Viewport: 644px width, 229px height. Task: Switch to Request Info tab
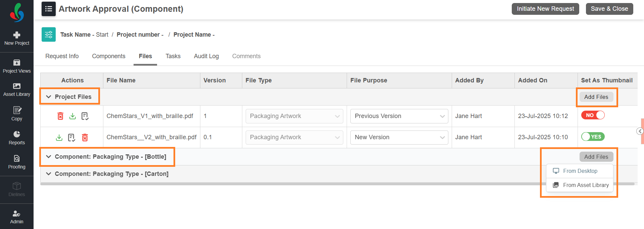[62, 56]
